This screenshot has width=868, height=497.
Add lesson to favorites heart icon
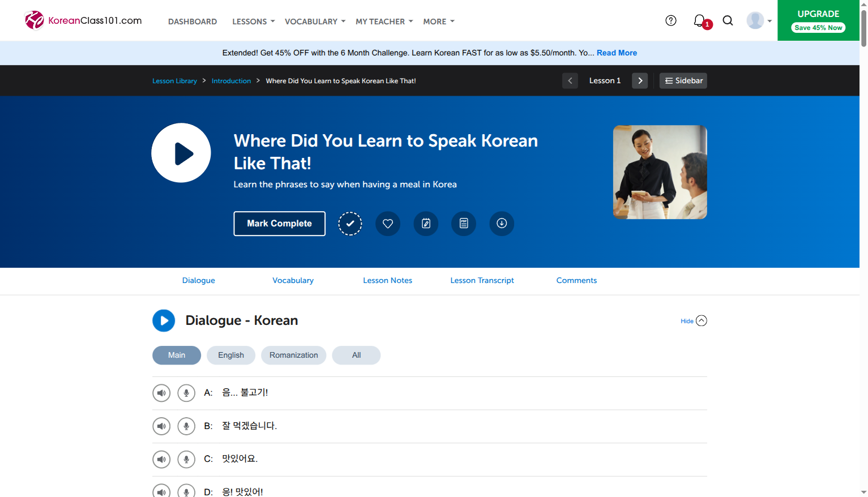click(388, 224)
